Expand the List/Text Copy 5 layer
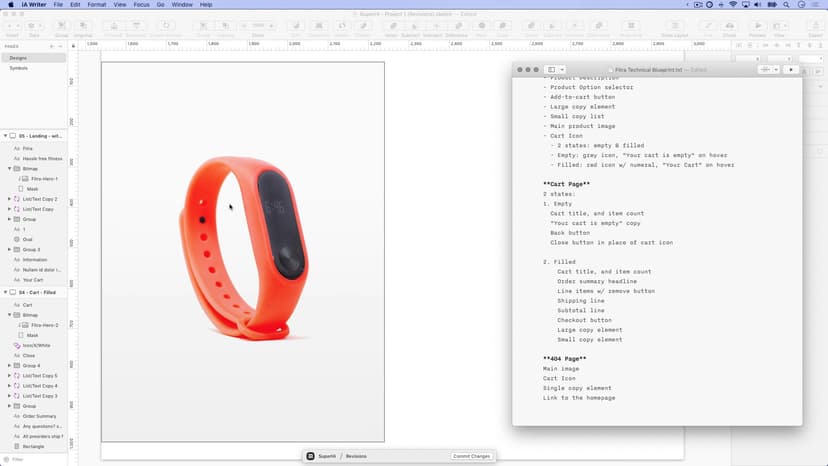This screenshot has width=828, height=466. 10,376
